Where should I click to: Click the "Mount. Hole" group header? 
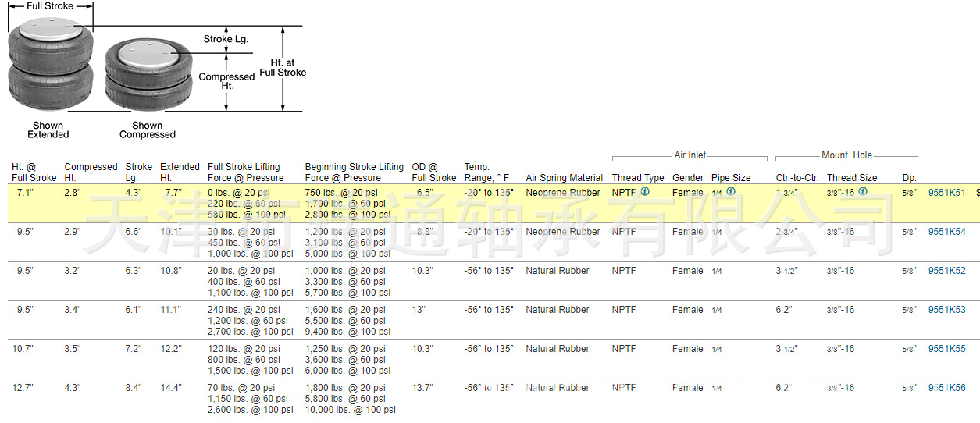pyautogui.click(x=846, y=155)
